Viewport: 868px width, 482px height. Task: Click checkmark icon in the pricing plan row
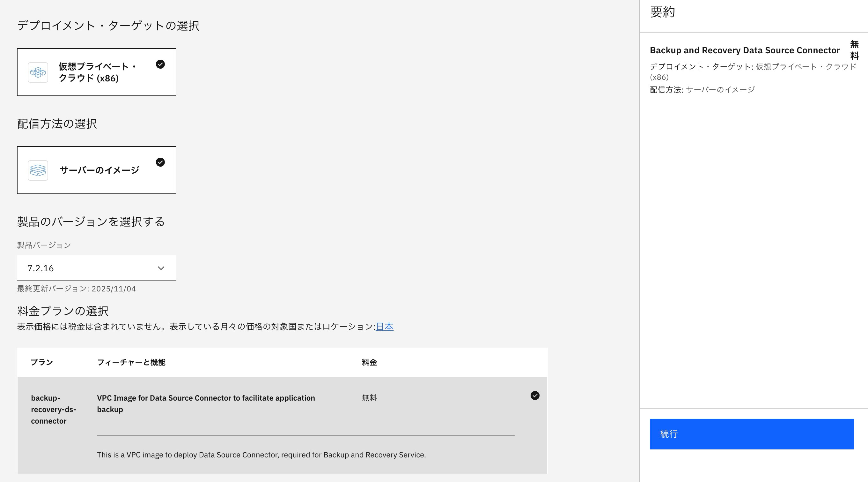[535, 395]
